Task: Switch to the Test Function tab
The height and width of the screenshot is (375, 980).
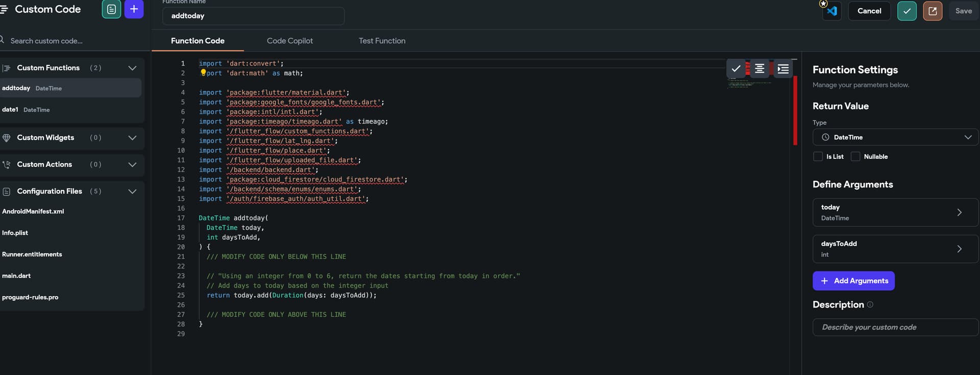Action: [382, 41]
